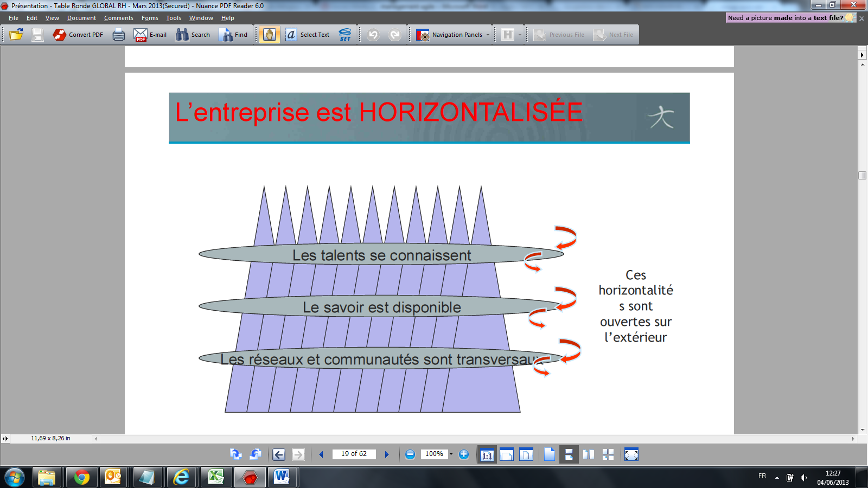Dismiss the text file promo banner
868x488 pixels.
(x=862, y=18)
